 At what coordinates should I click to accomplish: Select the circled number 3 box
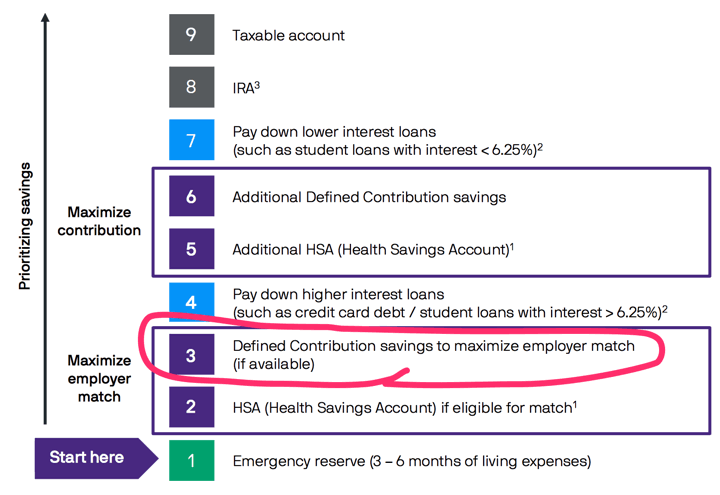tap(191, 355)
